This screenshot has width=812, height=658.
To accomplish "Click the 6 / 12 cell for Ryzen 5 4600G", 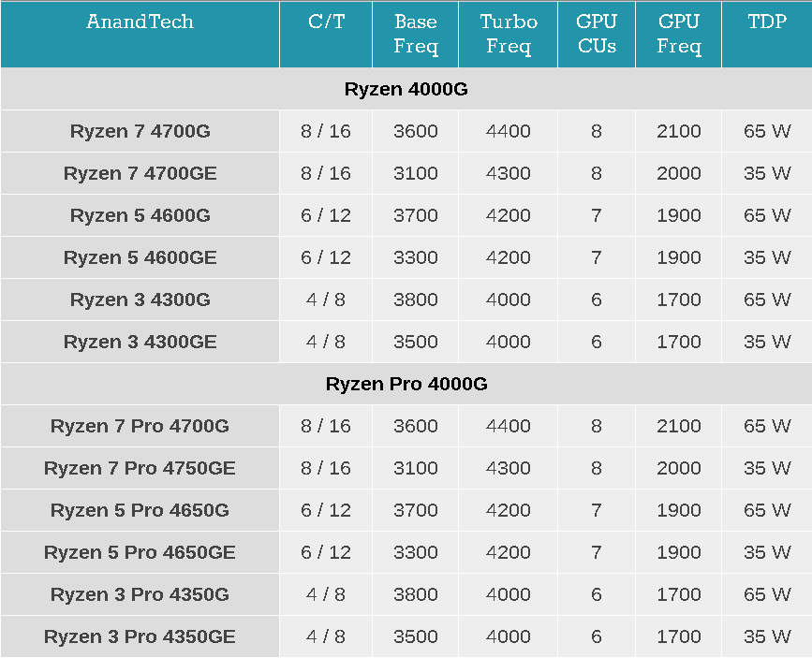I will [x=326, y=215].
